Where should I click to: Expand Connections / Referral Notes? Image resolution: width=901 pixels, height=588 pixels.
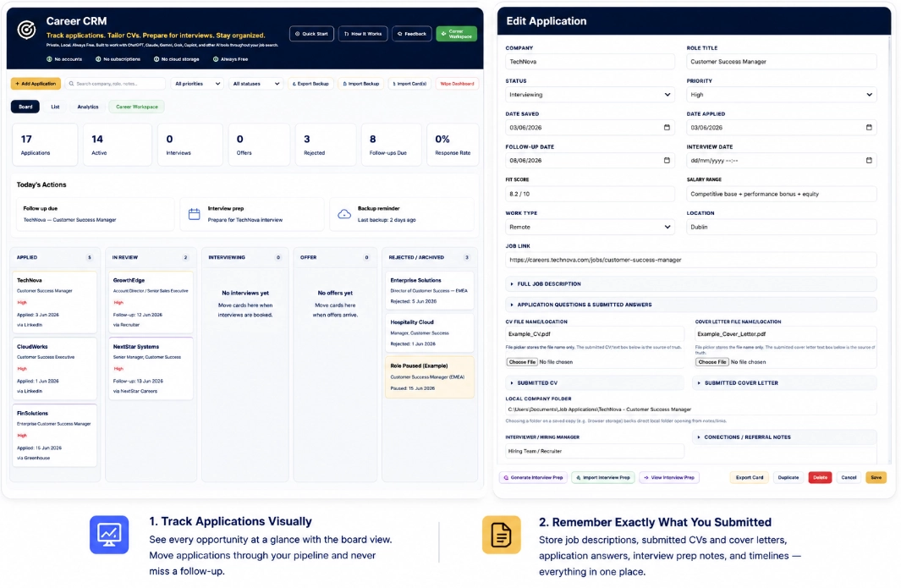[784, 437]
